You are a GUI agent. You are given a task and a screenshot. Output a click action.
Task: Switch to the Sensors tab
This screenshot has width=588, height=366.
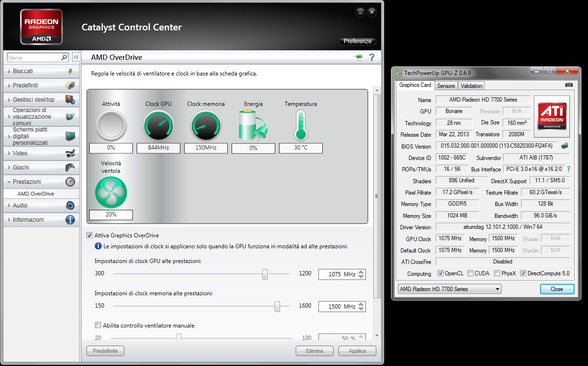(x=446, y=85)
